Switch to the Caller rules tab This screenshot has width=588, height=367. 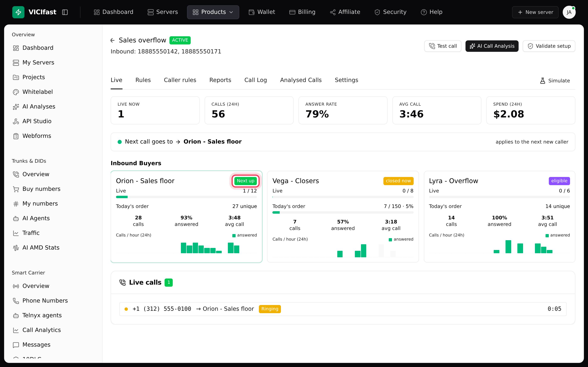[x=180, y=80]
